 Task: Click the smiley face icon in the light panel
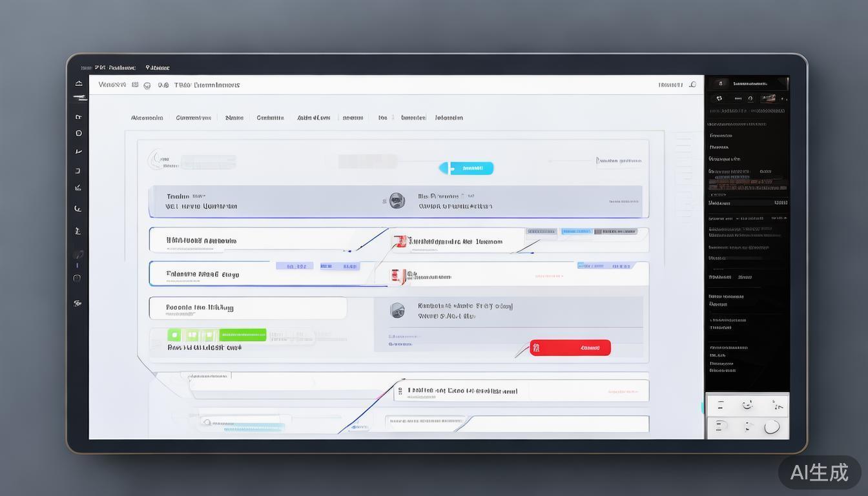(x=747, y=406)
